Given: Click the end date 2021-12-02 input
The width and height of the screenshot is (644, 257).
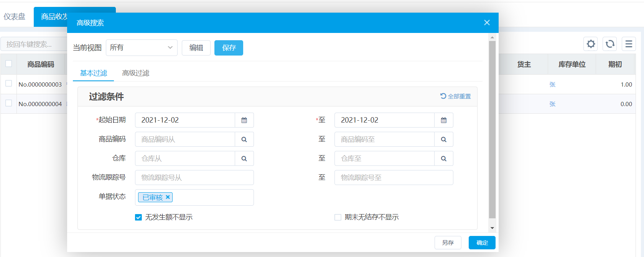Looking at the screenshot, I should (384, 120).
